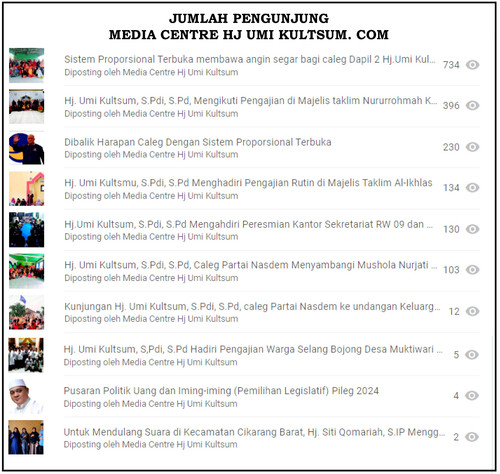Click the eye icon beside 734 views

click(472, 65)
